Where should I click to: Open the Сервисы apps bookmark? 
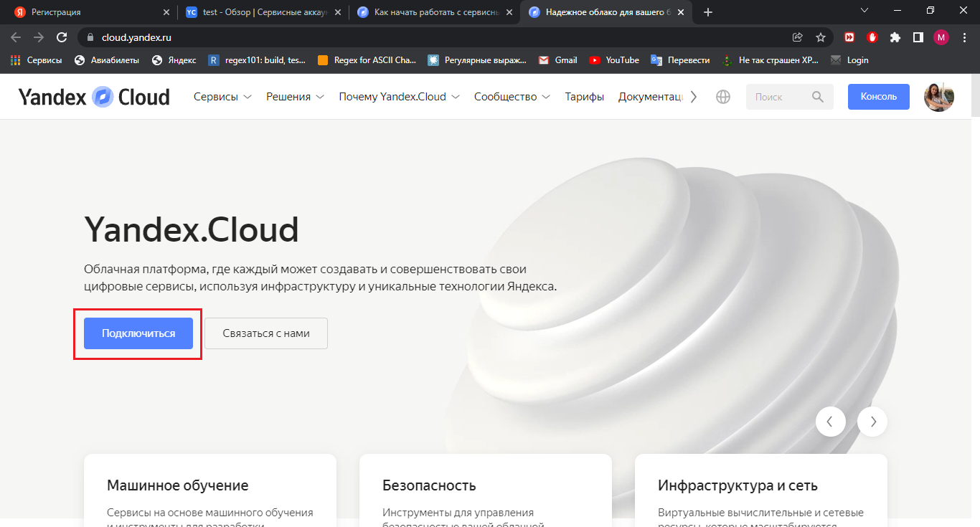click(37, 60)
